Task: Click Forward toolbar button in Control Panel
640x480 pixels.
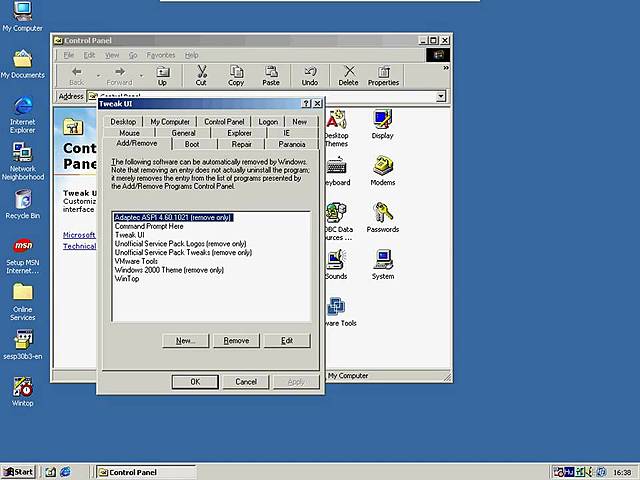Action: [x=119, y=76]
